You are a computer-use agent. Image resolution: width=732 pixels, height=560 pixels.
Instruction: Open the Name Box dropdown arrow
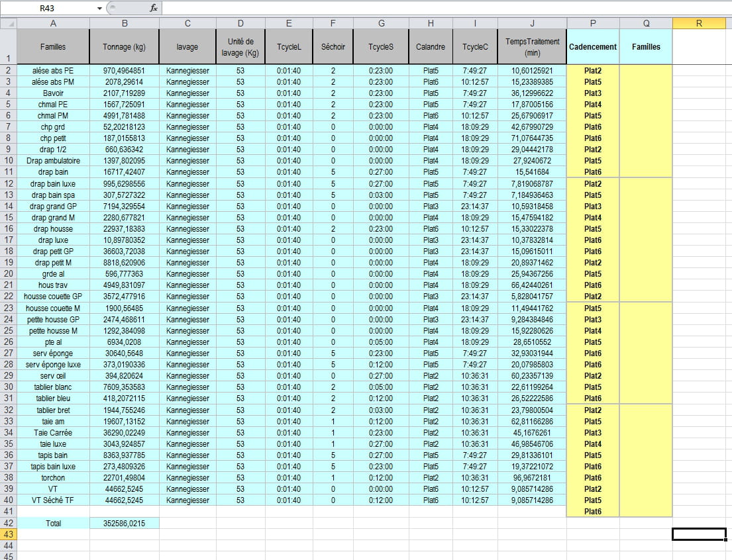point(99,9)
